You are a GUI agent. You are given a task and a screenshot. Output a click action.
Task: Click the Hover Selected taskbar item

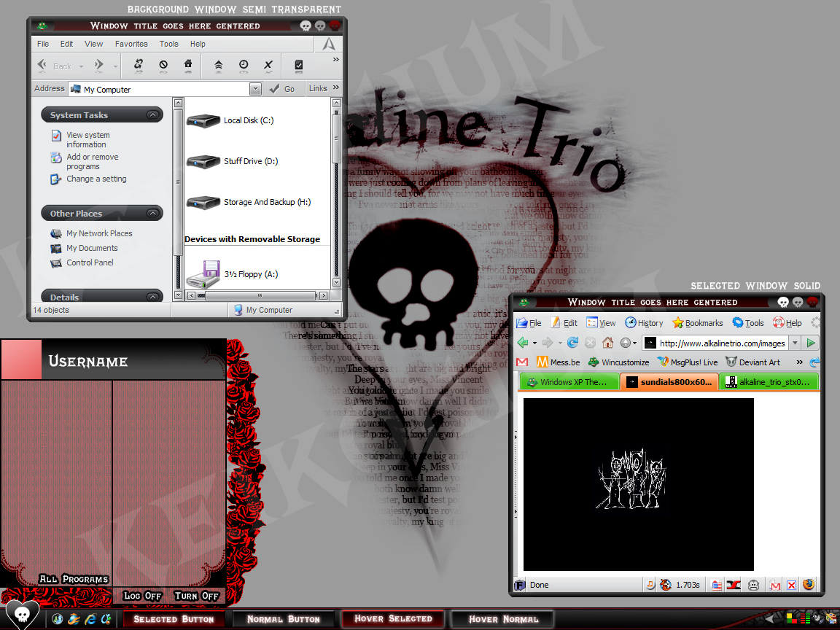pos(393,619)
